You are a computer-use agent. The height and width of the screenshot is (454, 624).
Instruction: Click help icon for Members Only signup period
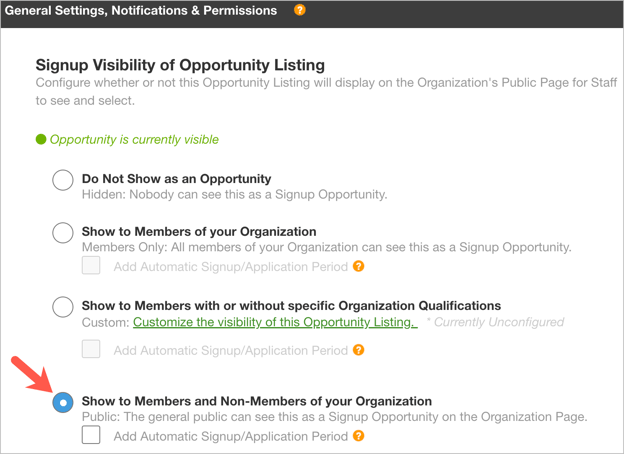click(359, 266)
